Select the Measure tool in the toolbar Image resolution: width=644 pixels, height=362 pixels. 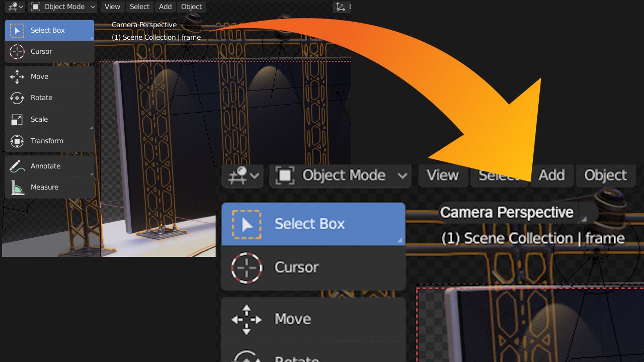[49, 187]
